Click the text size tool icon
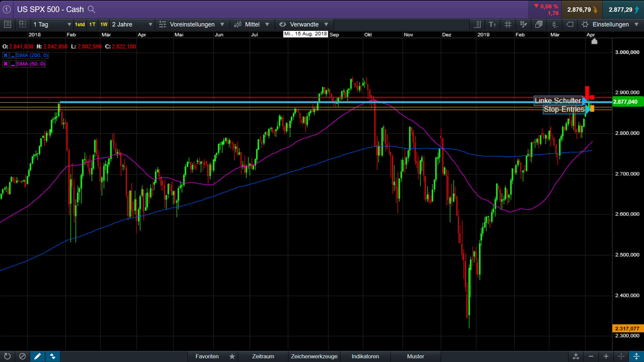This screenshot has height=362, width=644. 492,24
